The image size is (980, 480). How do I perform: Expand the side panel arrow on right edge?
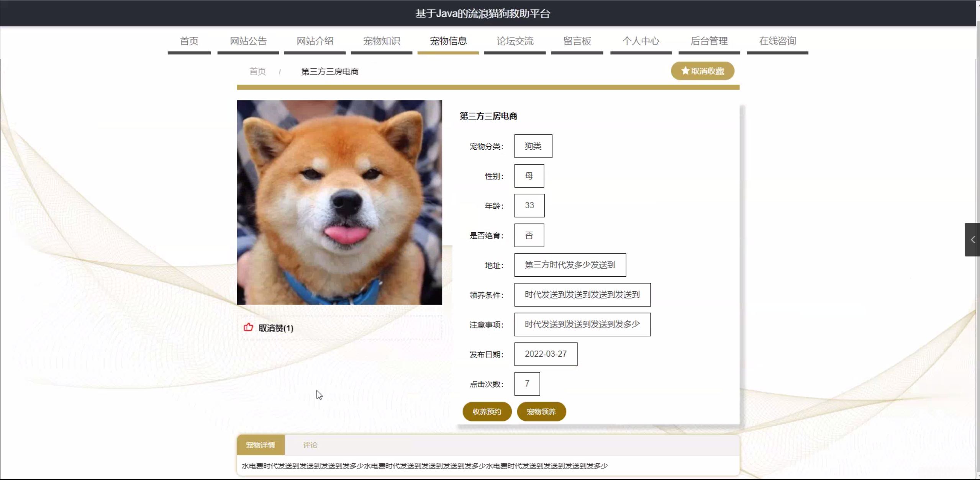pos(972,240)
